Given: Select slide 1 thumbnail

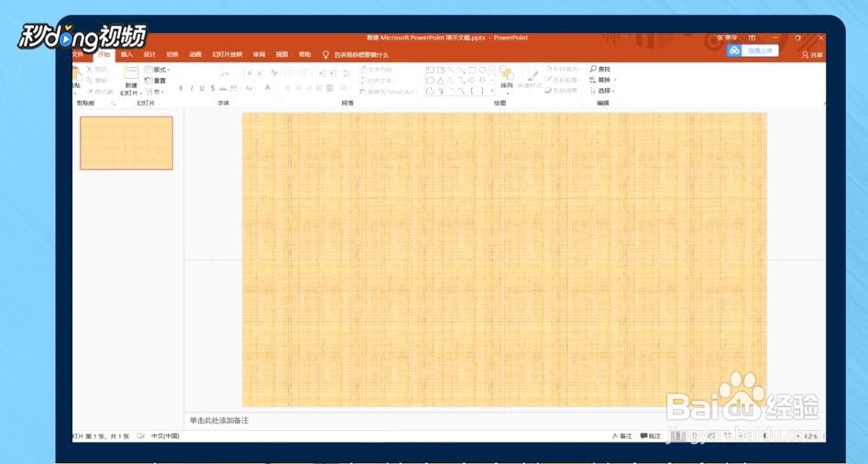Looking at the screenshot, I should [126, 143].
